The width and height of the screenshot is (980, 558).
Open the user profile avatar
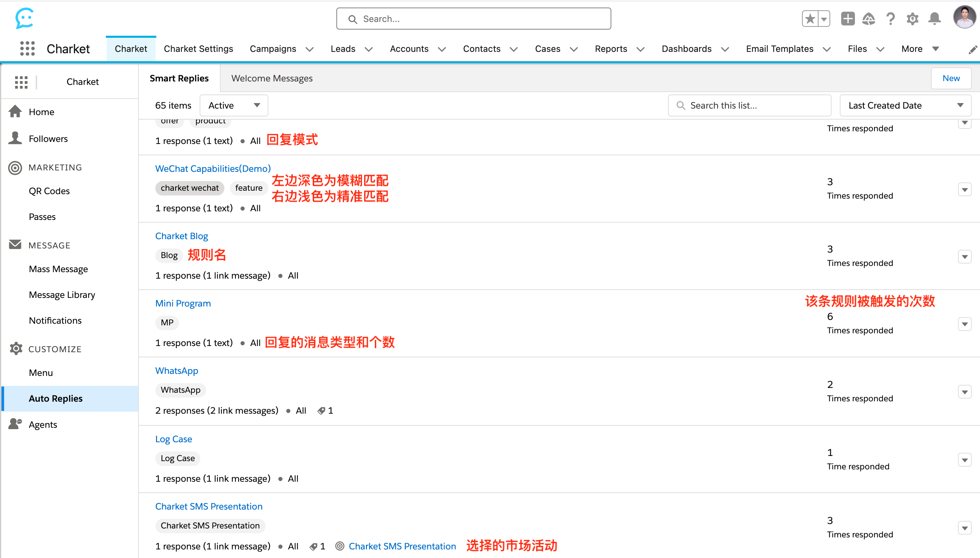964,17
